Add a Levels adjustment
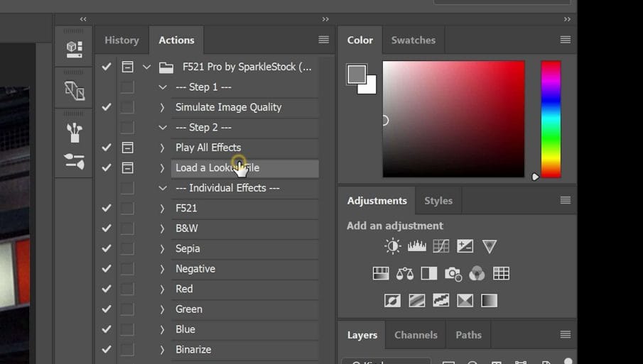 [416, 246]
